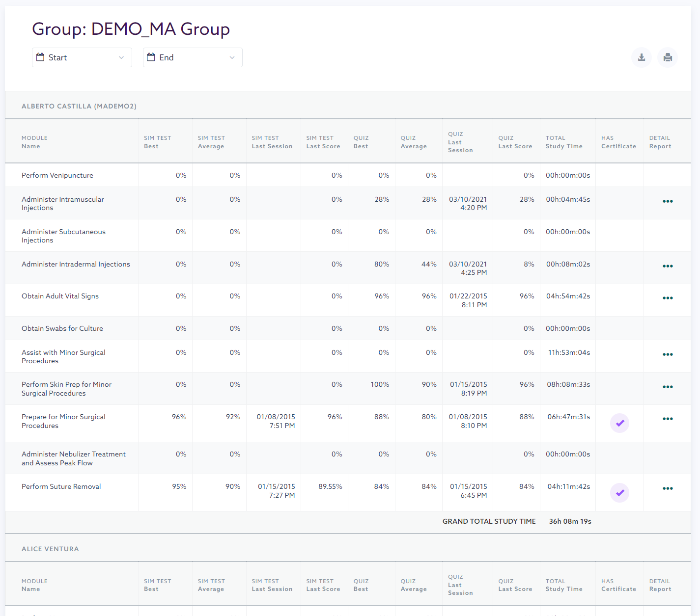This screenshot has height=616, width=700.
Task: Open detail report for Administer Intramuscular Injections
Action: (x=668, y=201)
